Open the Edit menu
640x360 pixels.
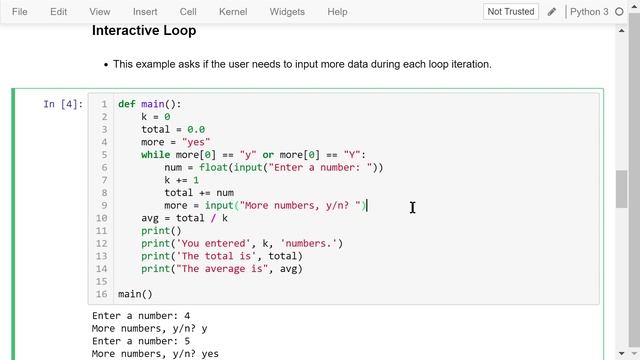point(58,12)
